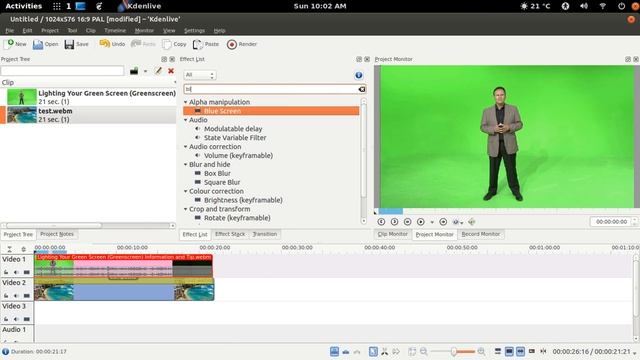The width and height of the screenshot is (640, 360).
Task: Select the test.webm clip in Project Tree
Action: tap(88, 115)
